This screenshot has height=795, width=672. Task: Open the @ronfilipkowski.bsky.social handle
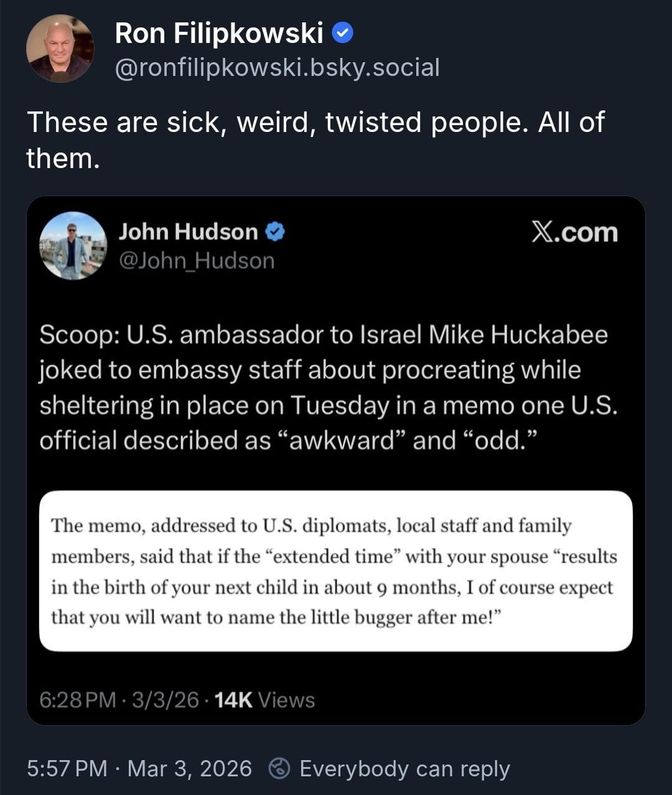pyautogui.click(x=277, y=67)
